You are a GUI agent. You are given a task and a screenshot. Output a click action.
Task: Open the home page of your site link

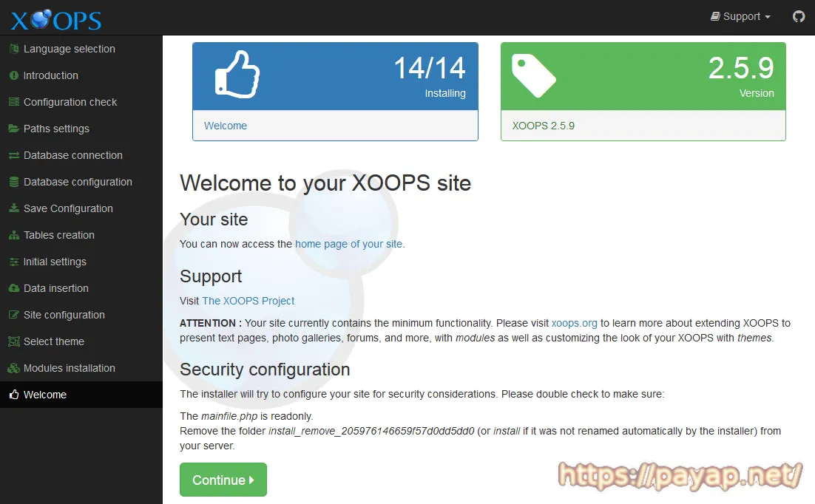tap(349, 244)
